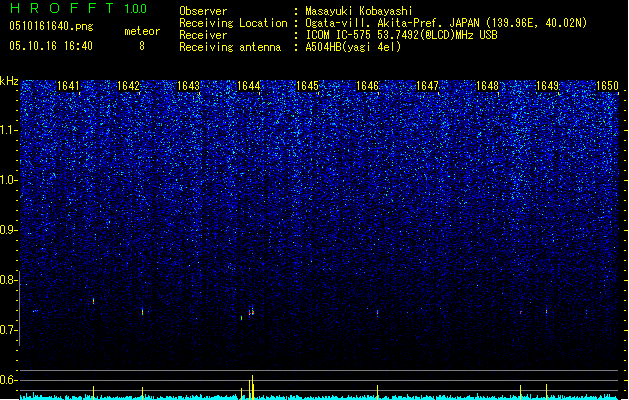Click the A504HB(yagi 4el) antenna text

353,47
